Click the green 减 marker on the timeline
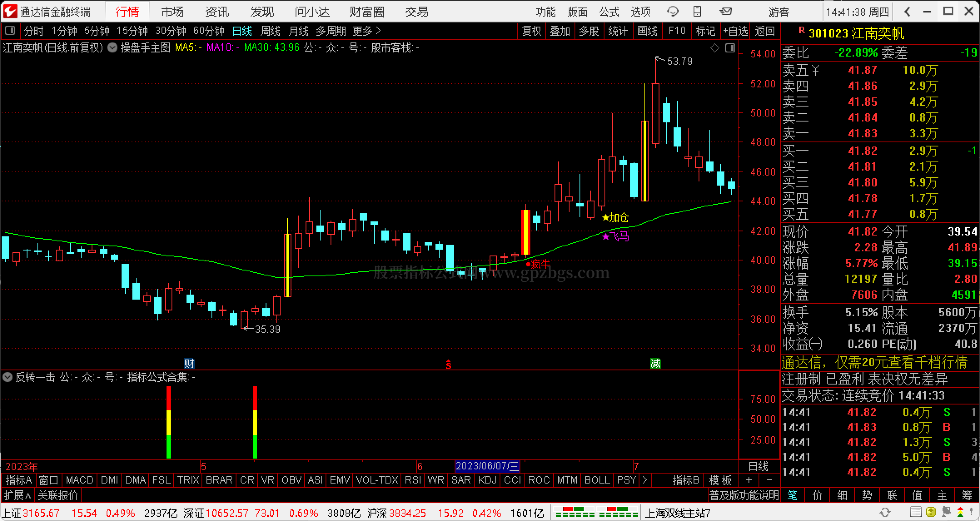 656,363
